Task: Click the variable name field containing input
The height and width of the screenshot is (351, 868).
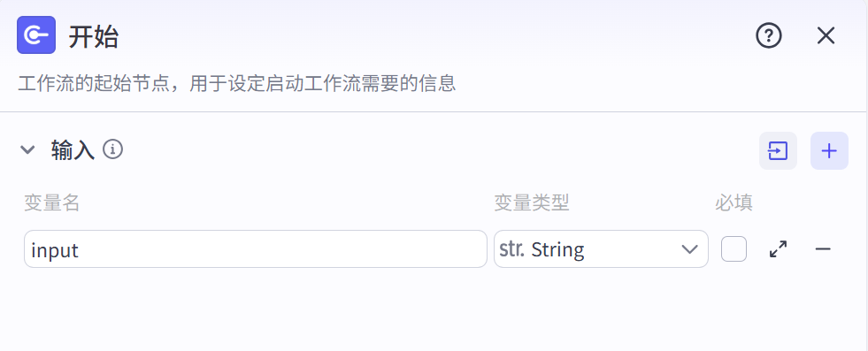Action: [x=255, y=248]
